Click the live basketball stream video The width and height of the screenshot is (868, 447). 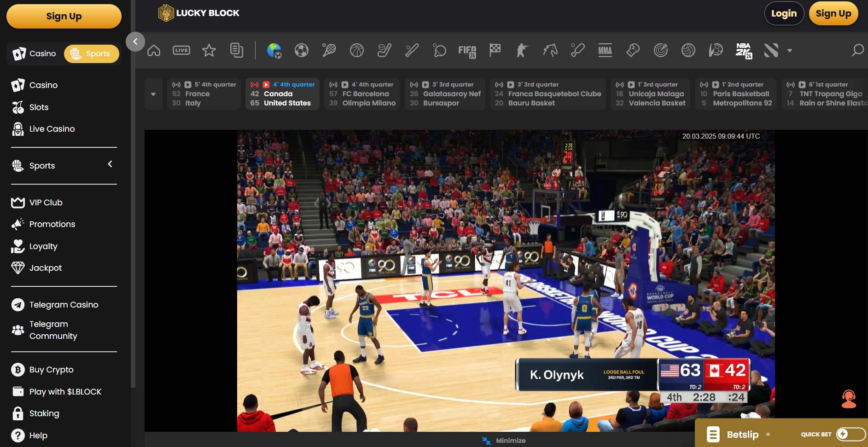(x=506, y=281)
